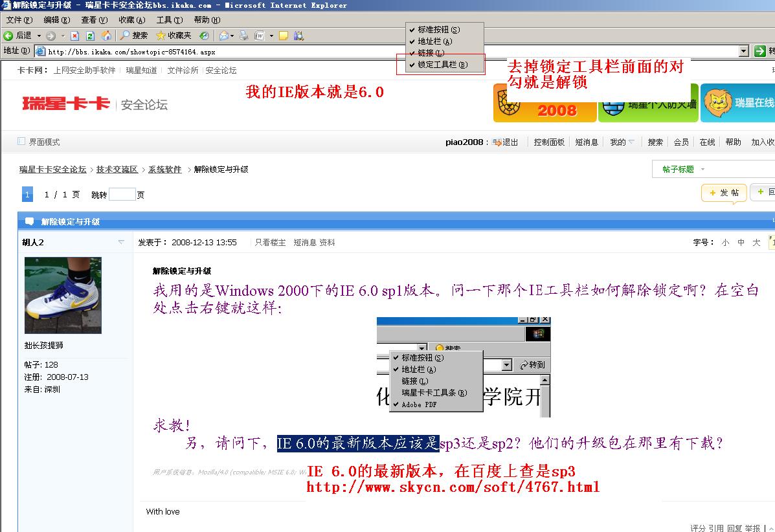Open the 收藏(A) menu
The width and height of the screenshot is (775, 532).
(x=132, y=20)
